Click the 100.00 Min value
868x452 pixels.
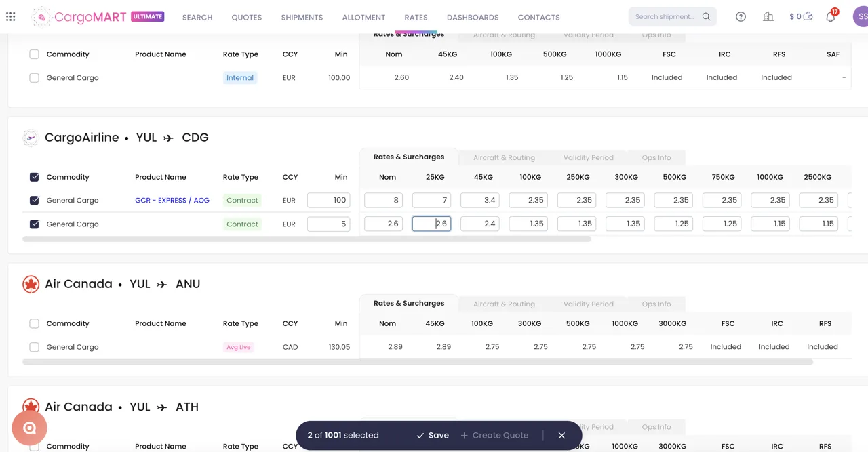click(339, 78)
